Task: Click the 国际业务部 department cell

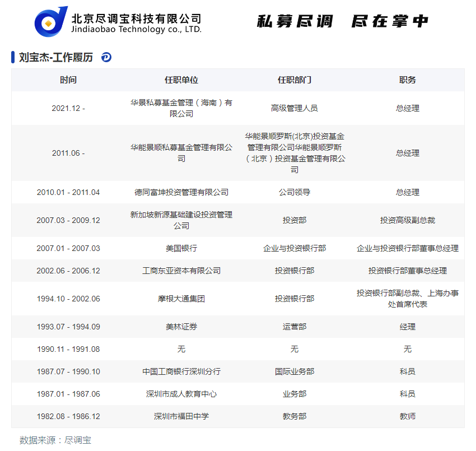Action: click(295, 371)
